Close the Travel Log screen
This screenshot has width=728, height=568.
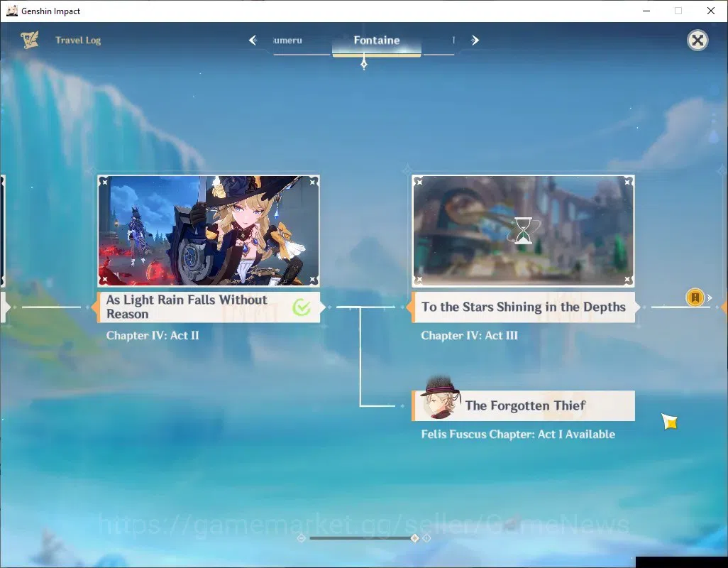click(697, 40)
